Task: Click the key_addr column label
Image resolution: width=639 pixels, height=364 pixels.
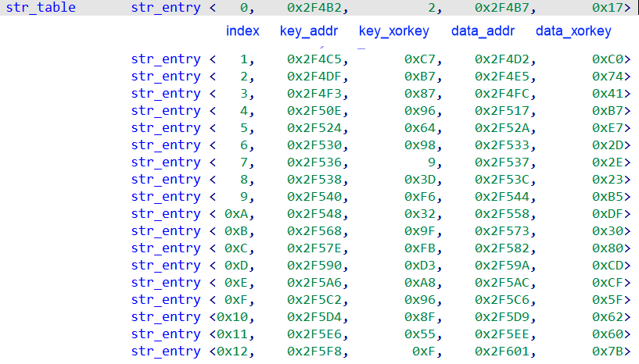Action: [x=309, y=31]
